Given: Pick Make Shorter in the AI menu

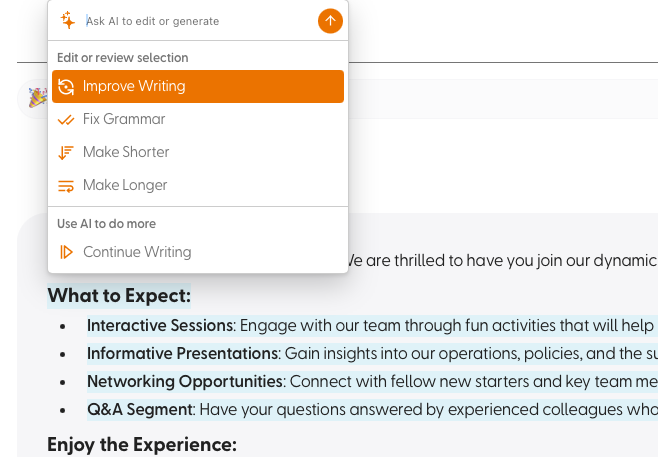Looking at the screenshot, I should [x=198, y=152].
